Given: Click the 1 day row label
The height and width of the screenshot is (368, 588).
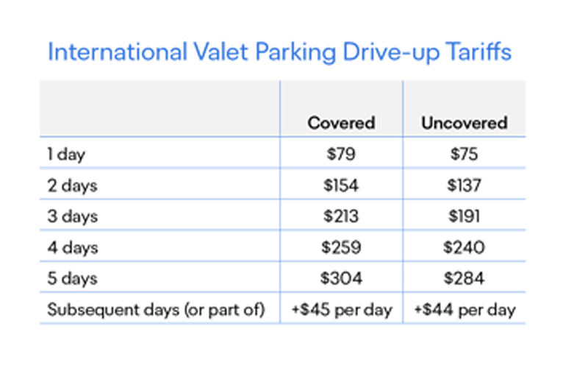Looking at the screenshot, I should coord(64,155).
